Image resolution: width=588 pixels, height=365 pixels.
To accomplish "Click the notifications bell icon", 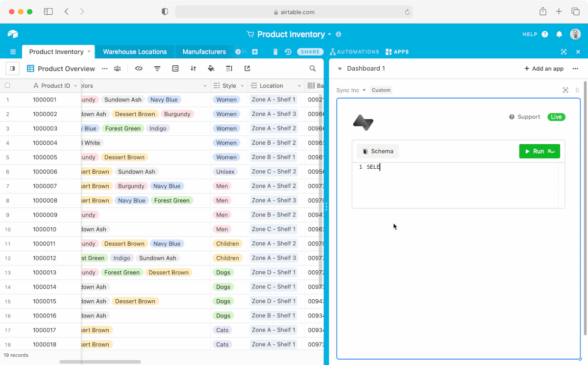I will [x=559, y=34].
